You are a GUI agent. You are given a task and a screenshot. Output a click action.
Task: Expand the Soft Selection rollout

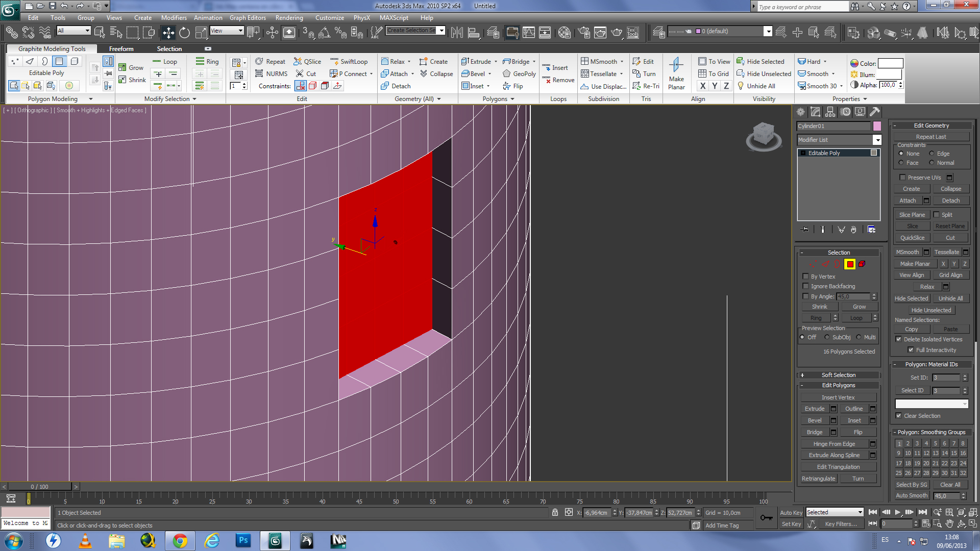(x=838, y=375)
